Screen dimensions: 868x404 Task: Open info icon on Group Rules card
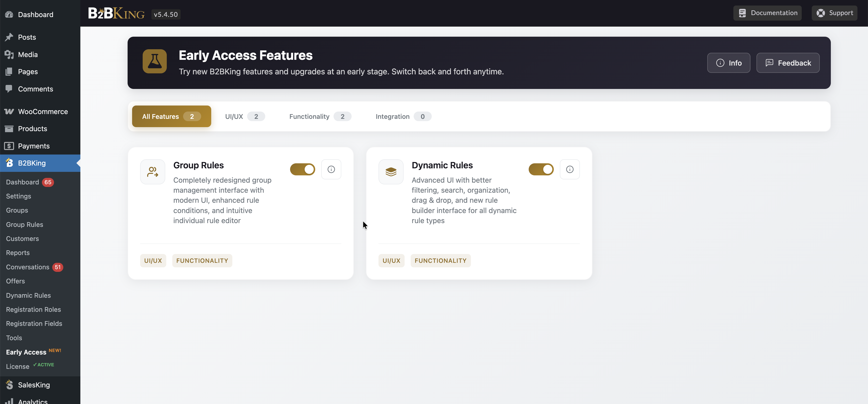click(331, 170)
